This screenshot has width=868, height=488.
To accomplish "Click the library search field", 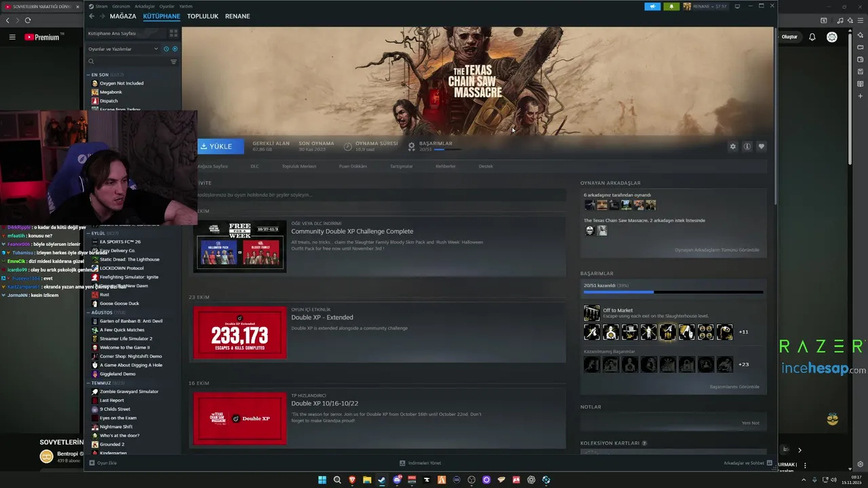I will pos(127,62).
